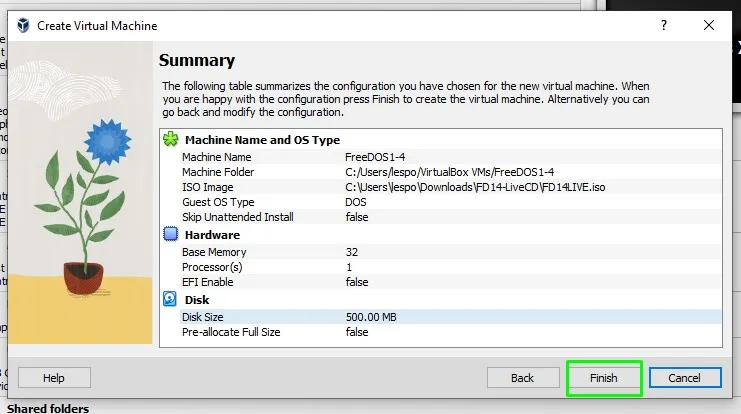Select the ISO Image path row
The image size is (741, 414).
tap(450, 187)
